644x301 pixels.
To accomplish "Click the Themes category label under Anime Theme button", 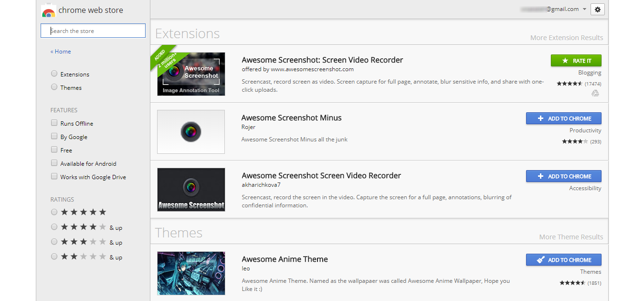I will [x=591, y=272].
